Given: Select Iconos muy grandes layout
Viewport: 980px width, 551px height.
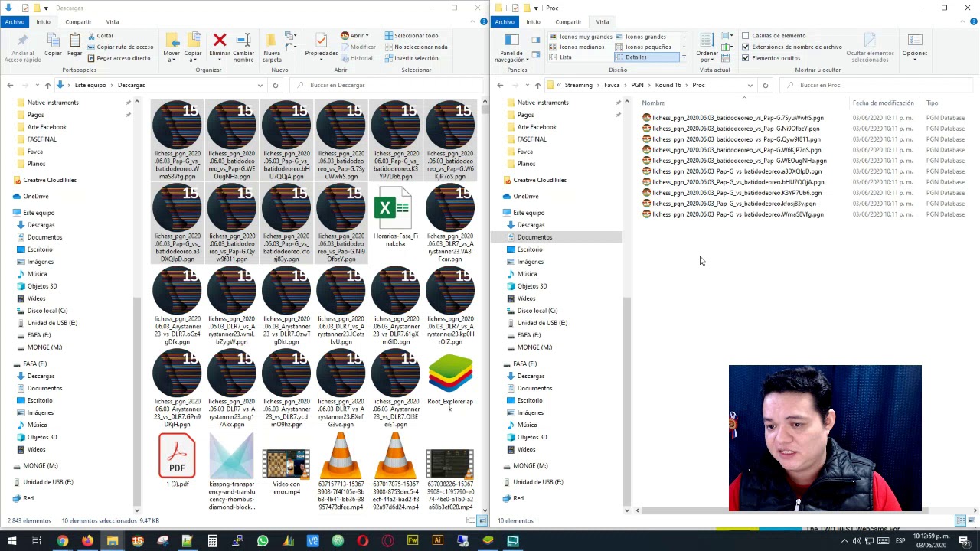Looking at the screenshot, I should coord(580,37).
